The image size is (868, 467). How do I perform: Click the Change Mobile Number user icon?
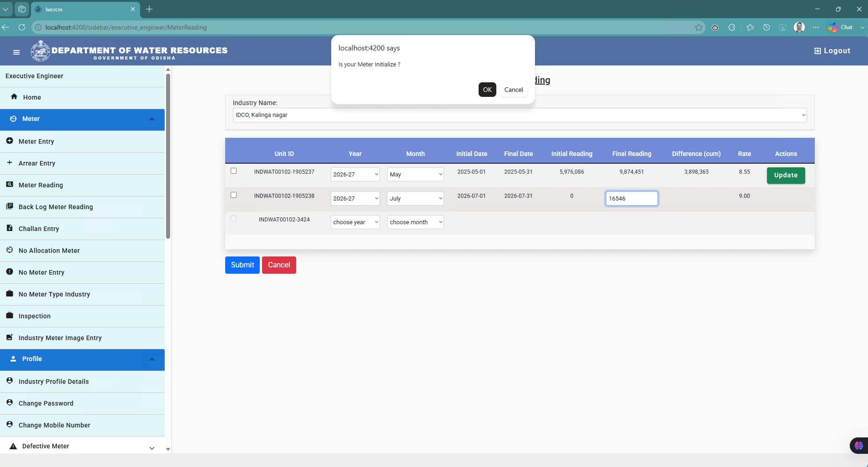[10, 424]
